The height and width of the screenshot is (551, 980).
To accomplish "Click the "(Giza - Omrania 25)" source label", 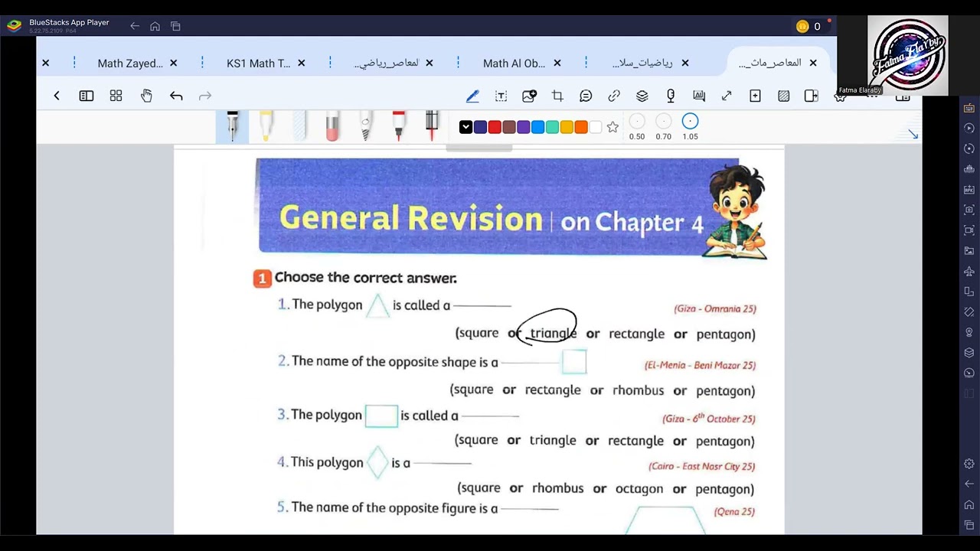I will point(715,308).
